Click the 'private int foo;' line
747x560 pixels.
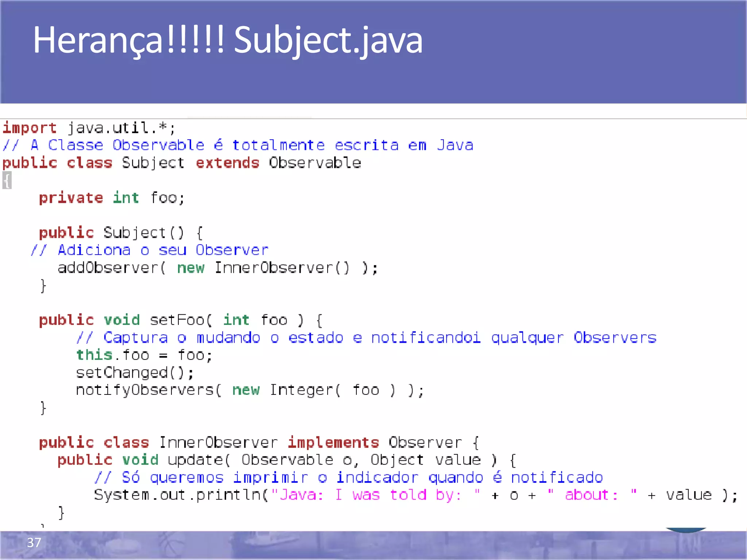(112, 198)
